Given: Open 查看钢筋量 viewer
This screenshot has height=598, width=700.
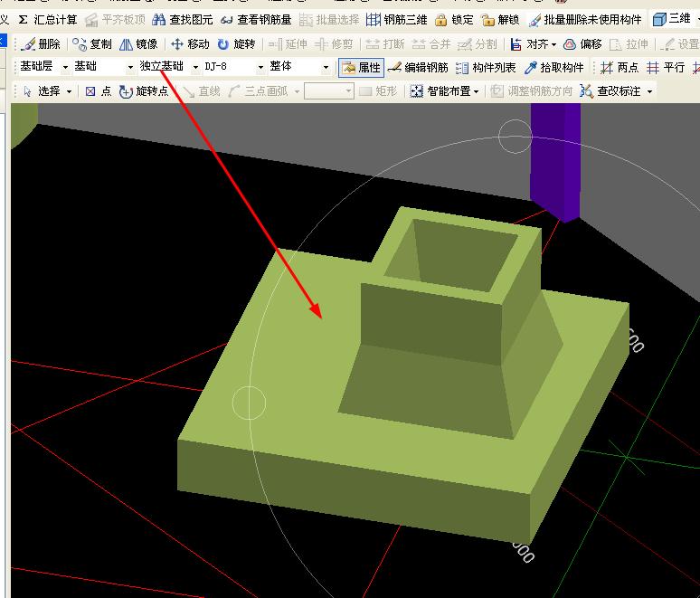Looking at the screenshot, I should point(256,20).
